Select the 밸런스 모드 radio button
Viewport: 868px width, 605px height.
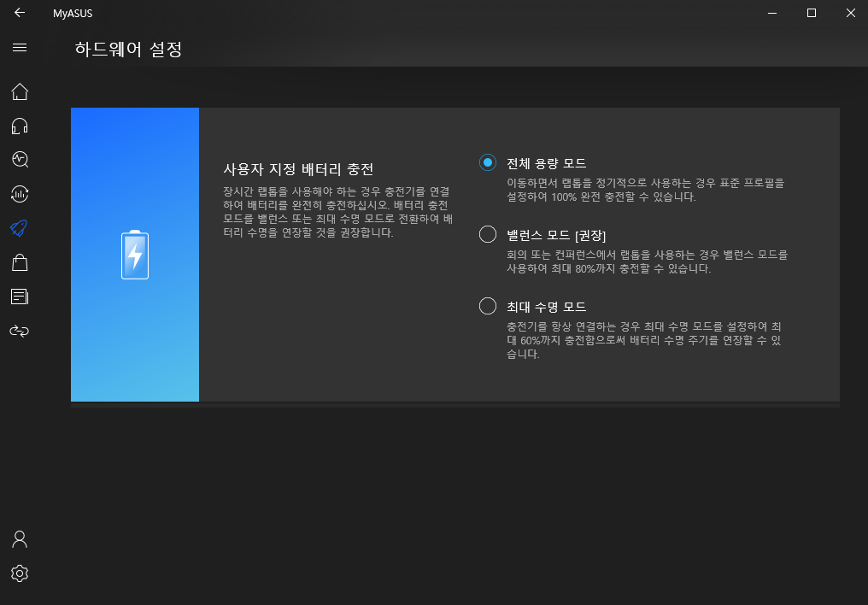tap(488, 234)
